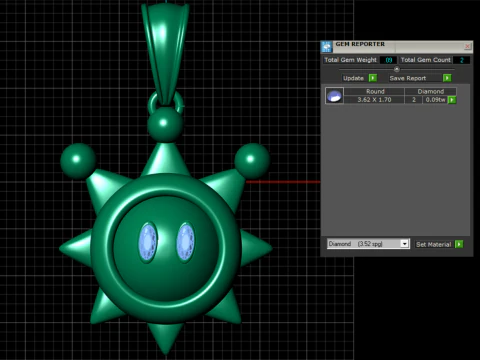
Task: Click the Set Material button label
Action: (433, 244)
